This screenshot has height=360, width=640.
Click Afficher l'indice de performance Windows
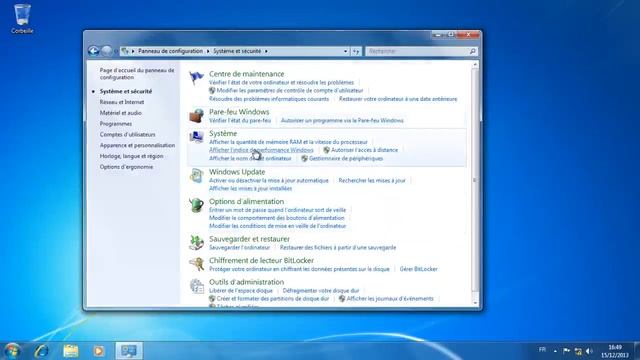click(x=261, y=150)
